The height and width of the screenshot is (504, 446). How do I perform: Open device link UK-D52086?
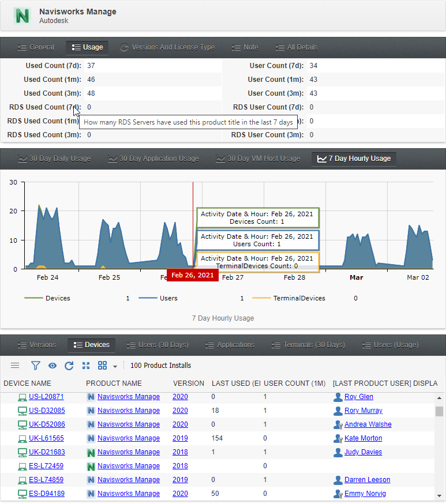[47, 424]
